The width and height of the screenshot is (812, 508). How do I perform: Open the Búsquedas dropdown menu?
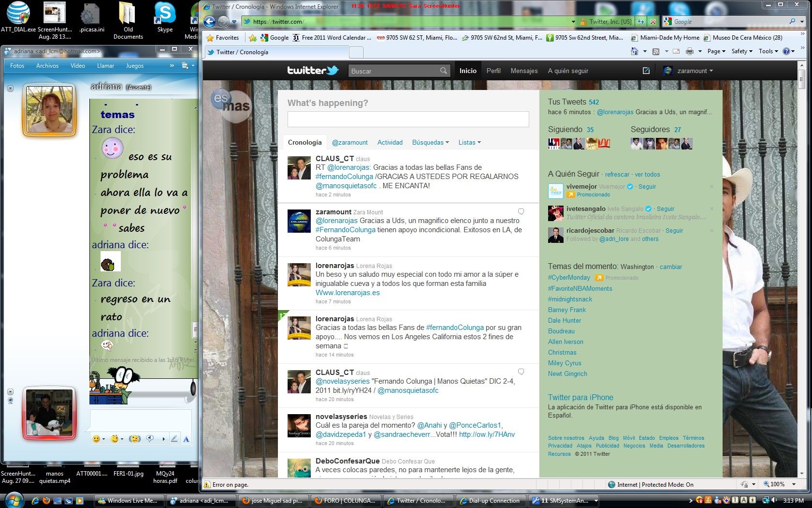pyautogui.click(x=430, y=142)
